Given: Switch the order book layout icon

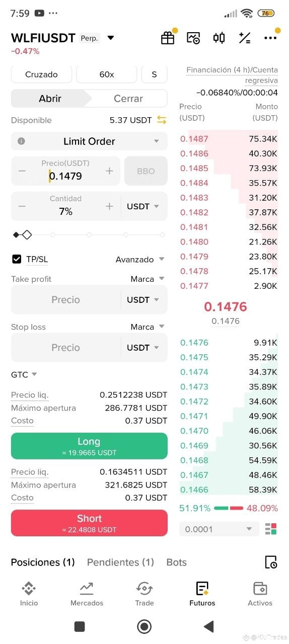Looking at the screenshot, I should pyautogui.click(x=271, y=529).
